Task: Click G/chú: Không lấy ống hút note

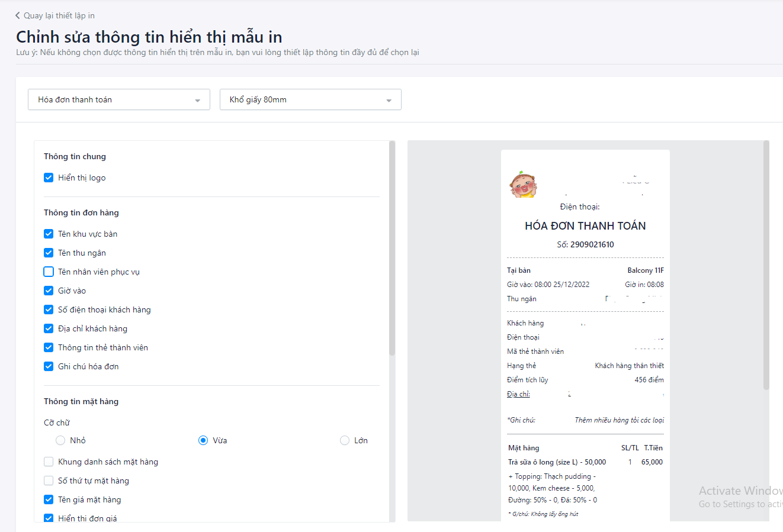Action: (x=543, y=514)
